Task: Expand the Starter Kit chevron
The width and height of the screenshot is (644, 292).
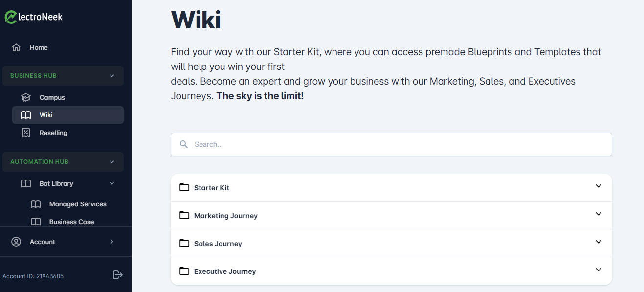Action: (598, 186)
